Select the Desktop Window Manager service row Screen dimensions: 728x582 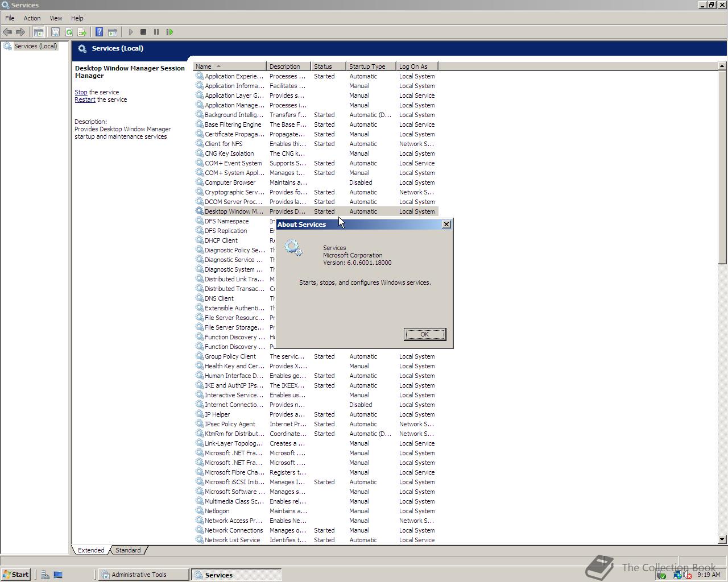click(x=316, y=211)
